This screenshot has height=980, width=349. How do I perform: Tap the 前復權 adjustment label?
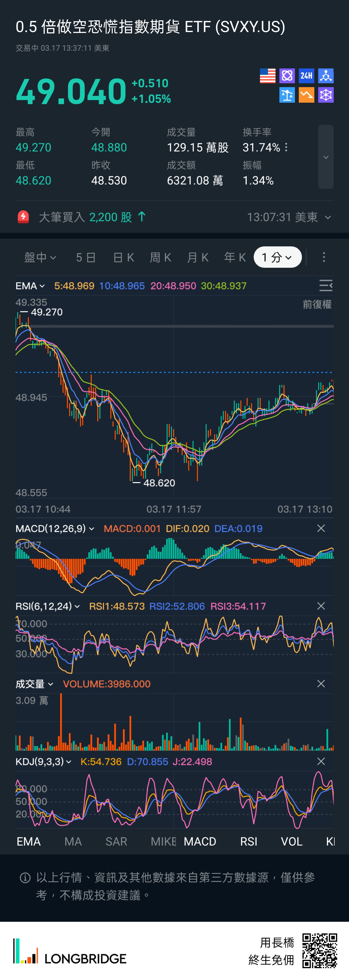click(x=317, y=304)
